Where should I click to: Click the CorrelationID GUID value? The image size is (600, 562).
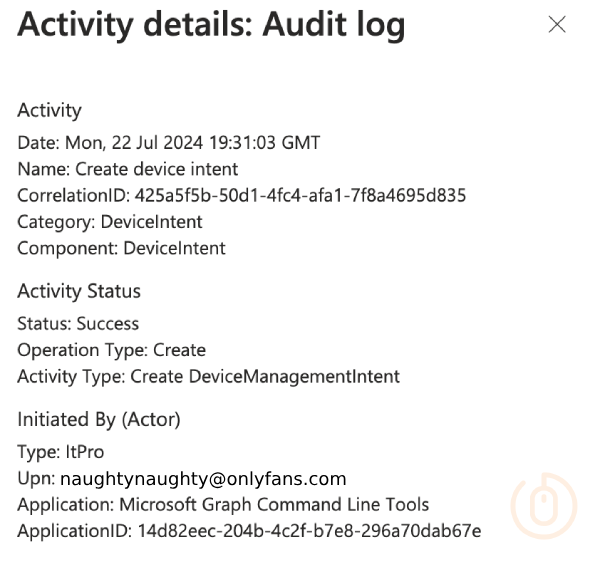pyautogui.click(x=300, y=195)
